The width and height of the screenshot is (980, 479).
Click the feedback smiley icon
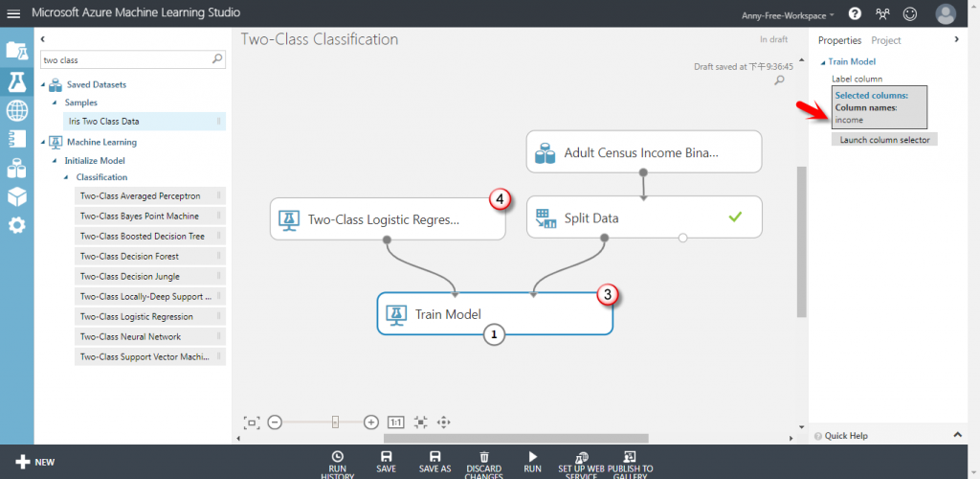(910, 13)
